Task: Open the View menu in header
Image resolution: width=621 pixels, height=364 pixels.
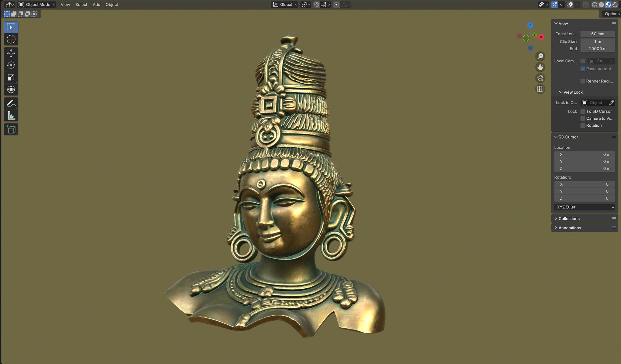Action: [65, 5]
